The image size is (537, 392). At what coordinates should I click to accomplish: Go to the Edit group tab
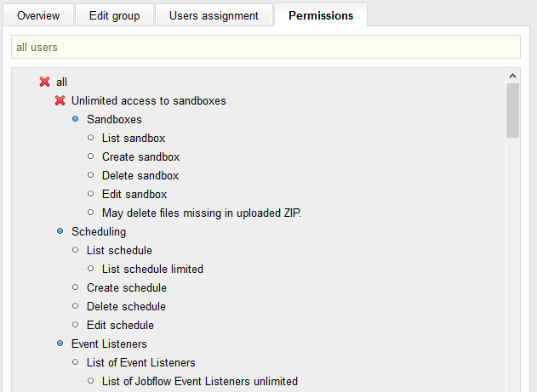[x=114, y=15]
